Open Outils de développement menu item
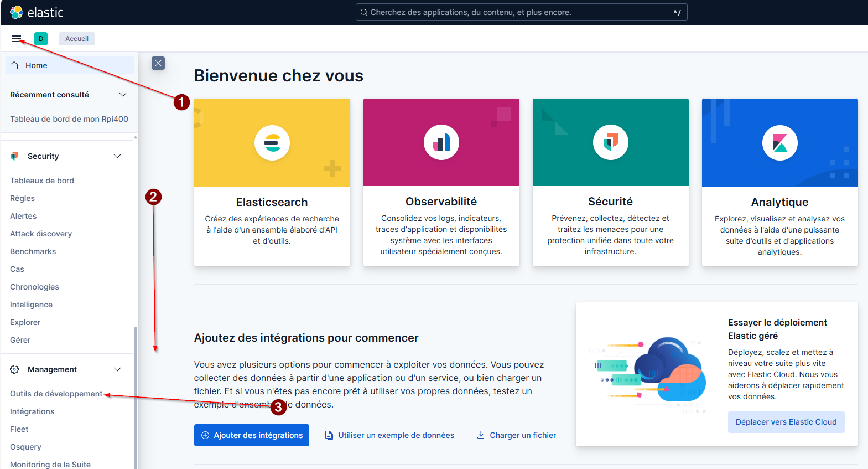This screenshot has width=868, height=469. pyautogui.click(x=56, y=394)
